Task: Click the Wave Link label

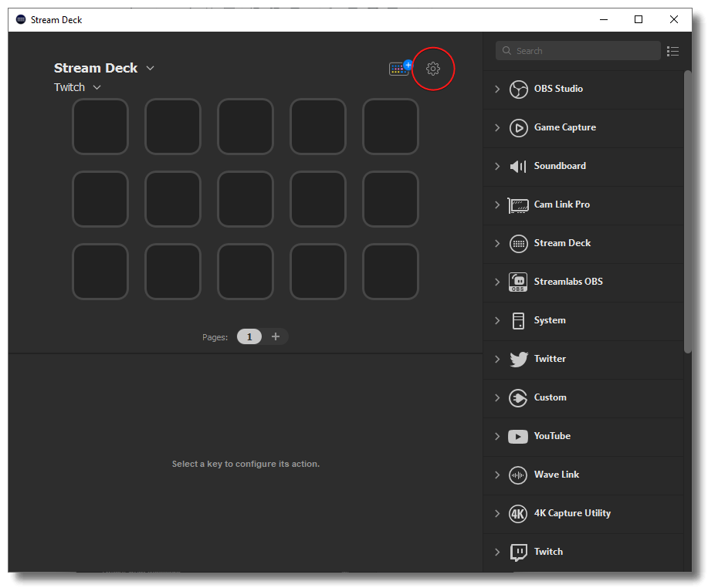Action: [x=556, y=475]
